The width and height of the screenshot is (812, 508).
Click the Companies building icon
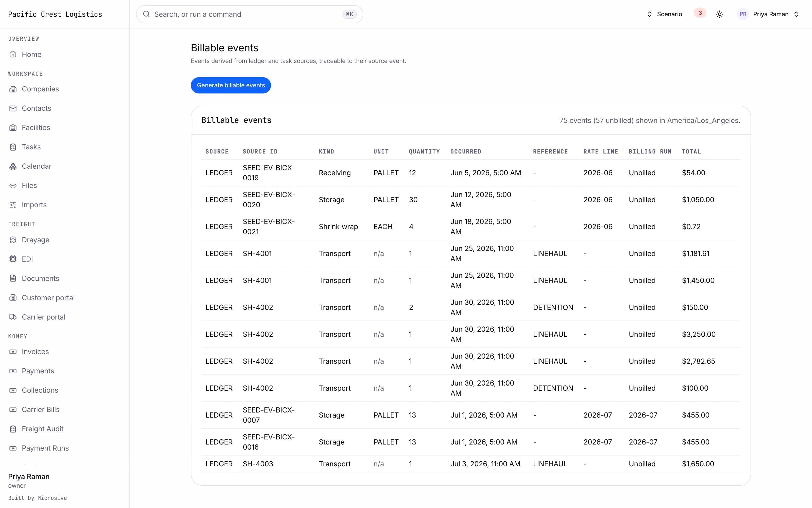pyautogui.click(x=13, y=89)
